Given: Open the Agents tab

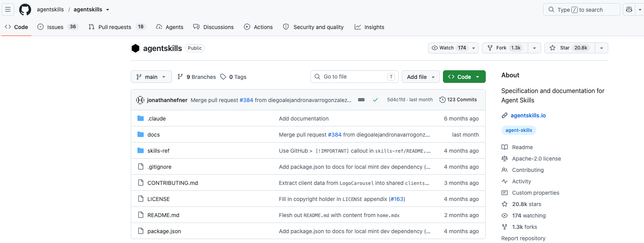Looking at the screenshot, I should [170, 27].
